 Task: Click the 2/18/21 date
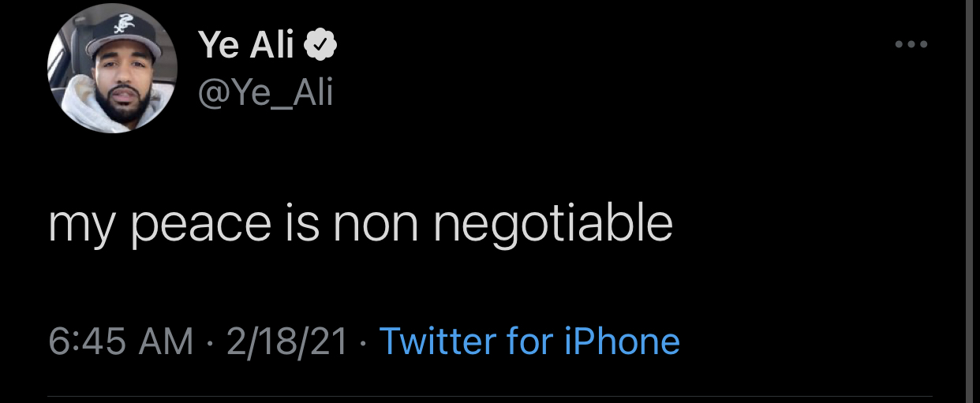point(286,341)
